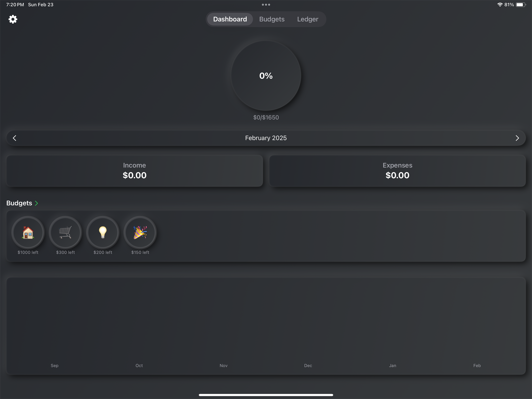Select the Dashboard tab
The width and height of the screenshot is (532, 399).
[230, 19]
